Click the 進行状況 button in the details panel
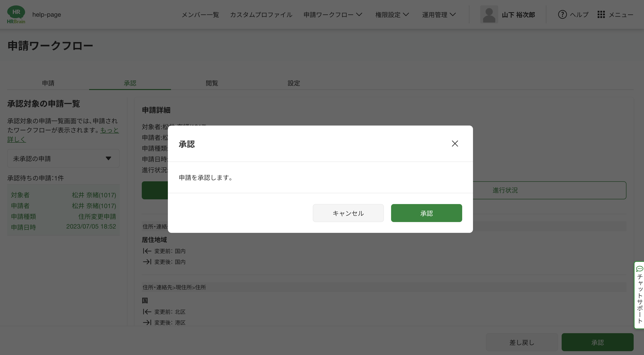644x355 pixels. pyautogui.click(x=505, y=190)
